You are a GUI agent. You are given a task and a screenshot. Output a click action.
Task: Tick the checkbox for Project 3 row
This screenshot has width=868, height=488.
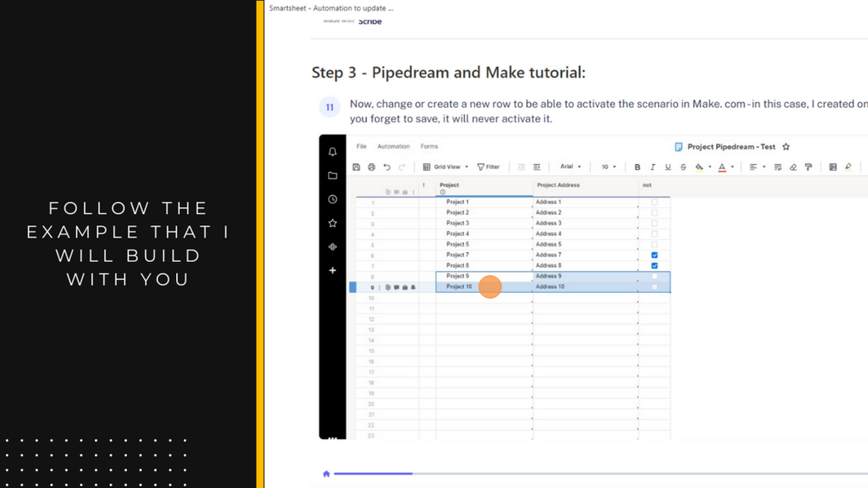[655, 223]
